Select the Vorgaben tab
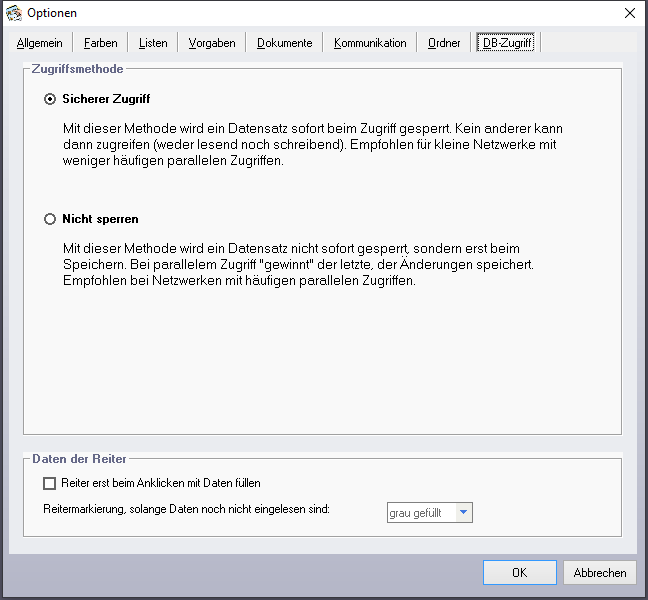648x600 pixels. click(x=212, y=43)
